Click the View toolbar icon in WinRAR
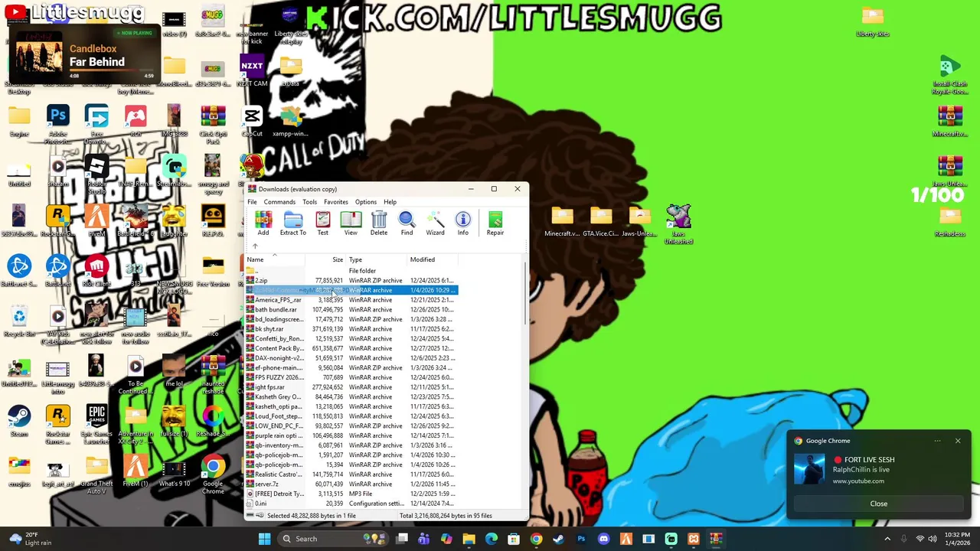This screenshot has height=551, width=980. click(x=351, y=223)
